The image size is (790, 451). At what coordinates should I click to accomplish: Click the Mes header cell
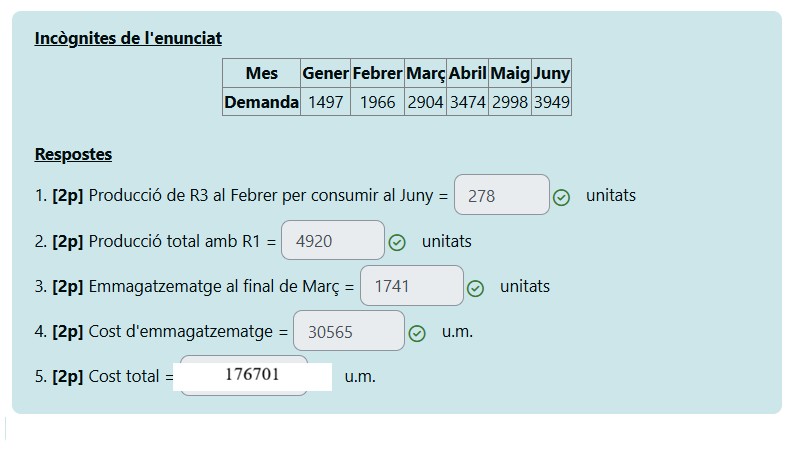click(261, 73)
